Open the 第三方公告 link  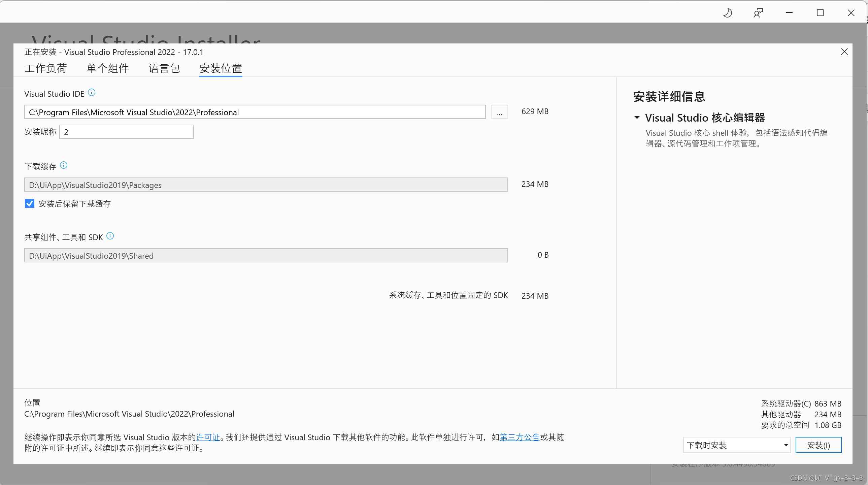(520, 437)
